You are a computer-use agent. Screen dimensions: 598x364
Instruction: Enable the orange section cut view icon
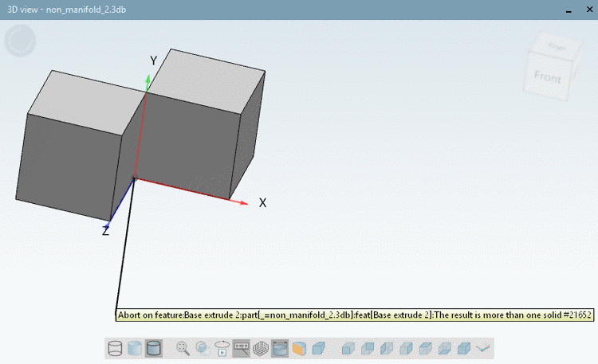[299, 348]
